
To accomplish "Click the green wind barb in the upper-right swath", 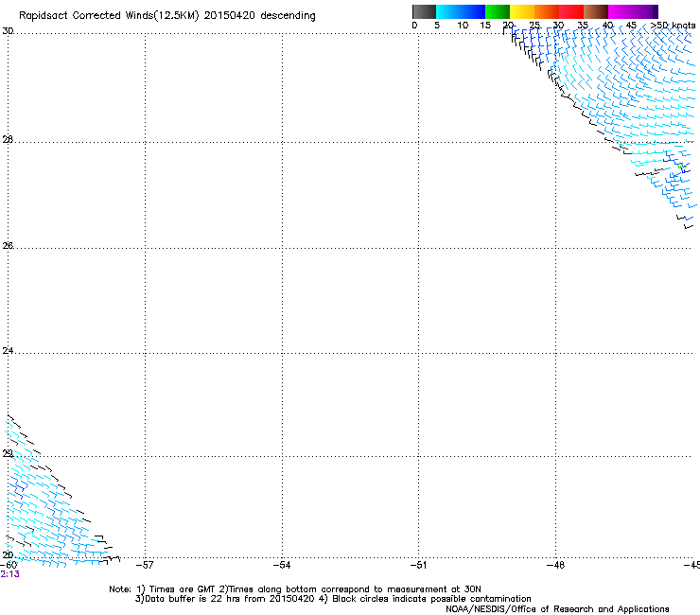I will 681,167.
